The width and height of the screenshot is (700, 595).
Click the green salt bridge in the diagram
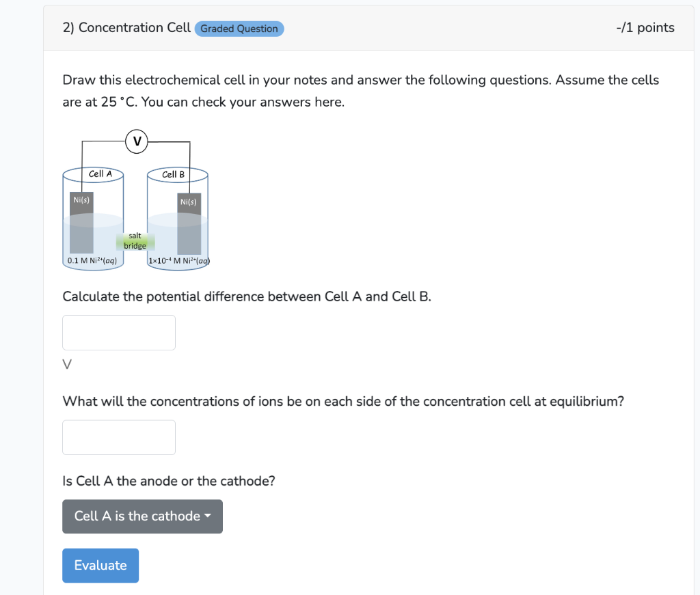pyautogui.click(x=135, y=240)
